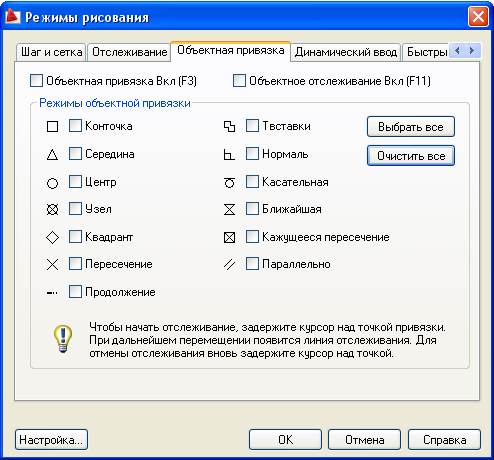
Task: Click the Выбрать все button
Action: point(411,127)
